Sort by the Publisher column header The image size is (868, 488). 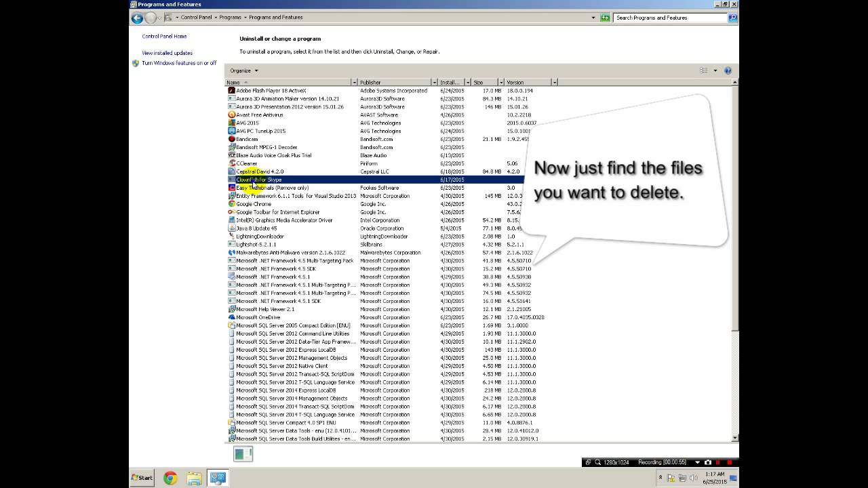pyautogui.click(x=395, y=82)
